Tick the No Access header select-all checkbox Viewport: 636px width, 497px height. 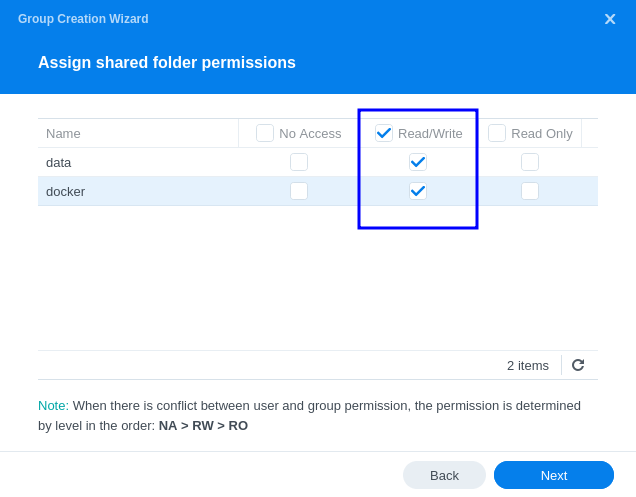tap(265, 133)
